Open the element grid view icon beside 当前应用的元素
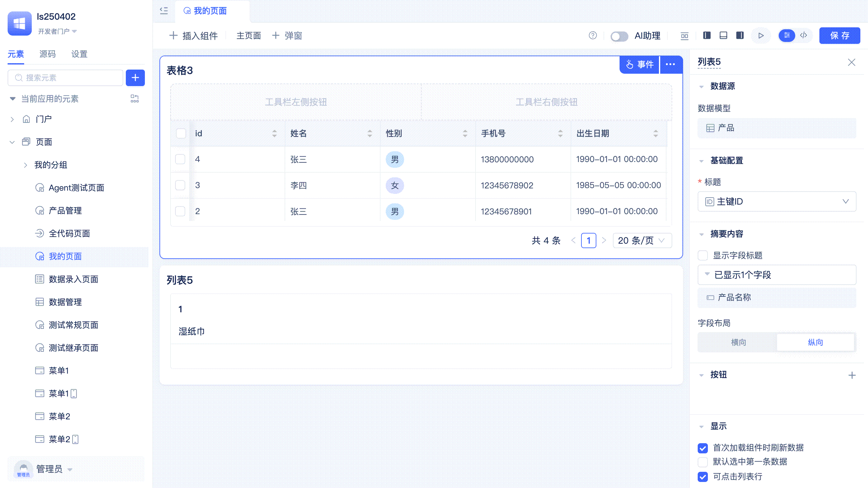 (x=134, y=99)
